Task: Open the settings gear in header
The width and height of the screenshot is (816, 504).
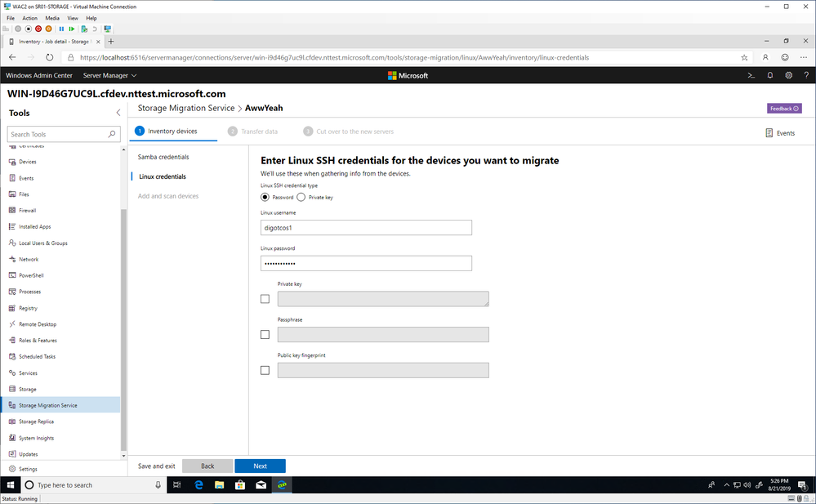Action: 788,75
